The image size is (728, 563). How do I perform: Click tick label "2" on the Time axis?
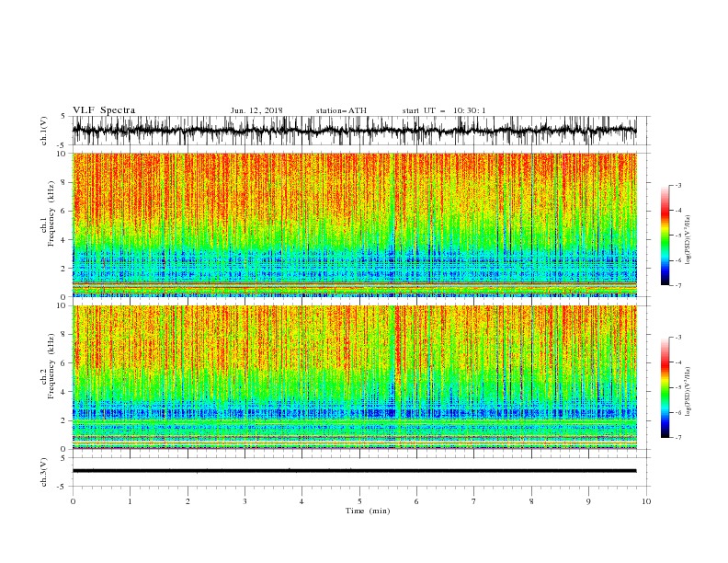(x=188, y=501)
